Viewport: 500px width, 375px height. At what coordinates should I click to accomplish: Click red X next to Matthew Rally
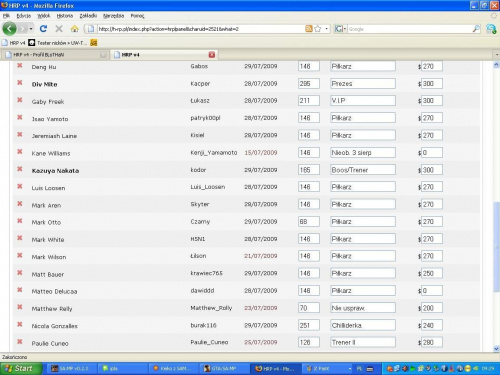20,307
